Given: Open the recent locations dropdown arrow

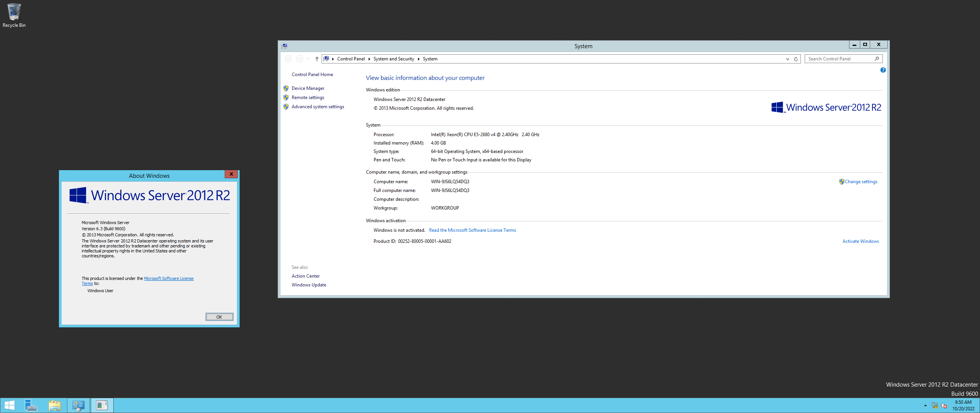Looking at the screenshot, I should pos(308,59).
